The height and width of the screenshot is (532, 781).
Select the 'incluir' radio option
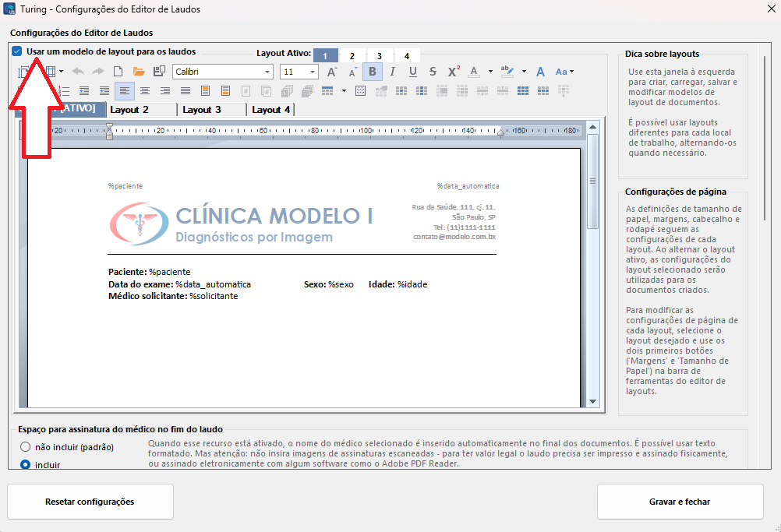(x=26, y=465)
